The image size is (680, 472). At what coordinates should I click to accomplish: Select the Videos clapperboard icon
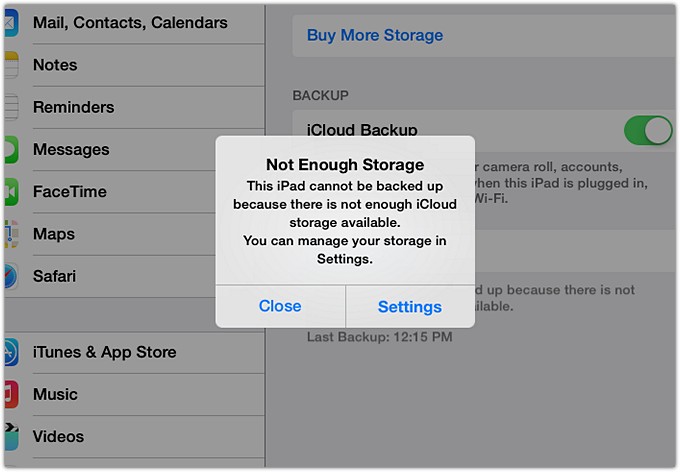(10, 436)
